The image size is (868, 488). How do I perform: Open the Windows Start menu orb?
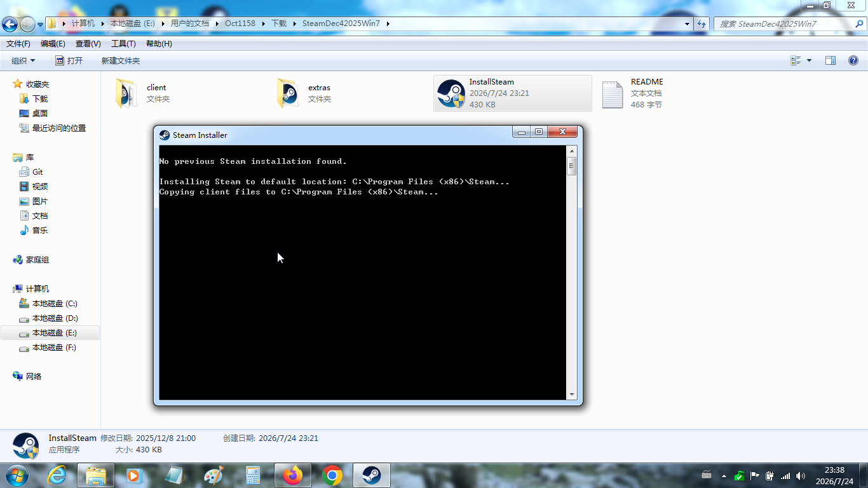pos(17,475)
